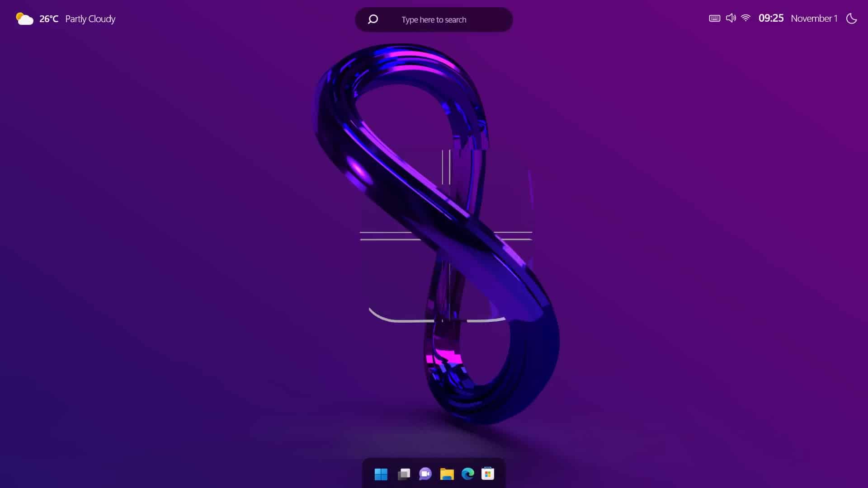
Task: Toggle Wi-Fi status in system tray
Action: click(x=746, y=19)
